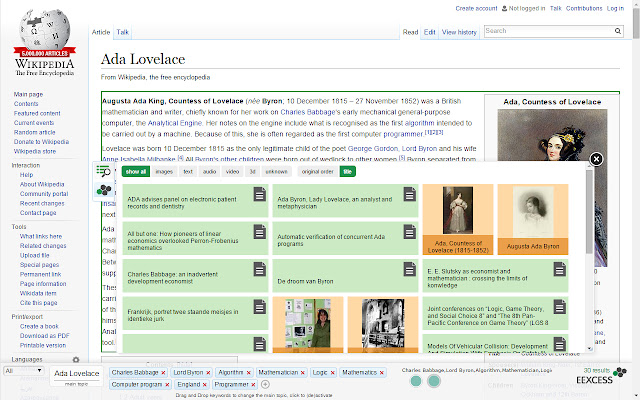Open the View history tab

[x=459, y=32]
